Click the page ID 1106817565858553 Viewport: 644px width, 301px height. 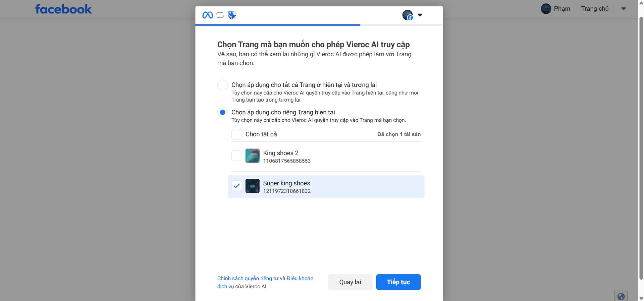point(287,161)
